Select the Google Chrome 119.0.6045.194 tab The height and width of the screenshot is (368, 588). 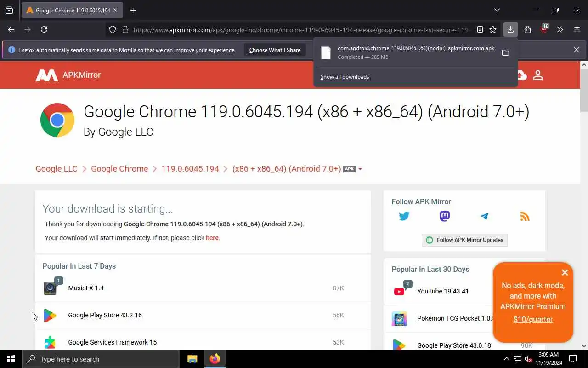[x=72, y=10]
